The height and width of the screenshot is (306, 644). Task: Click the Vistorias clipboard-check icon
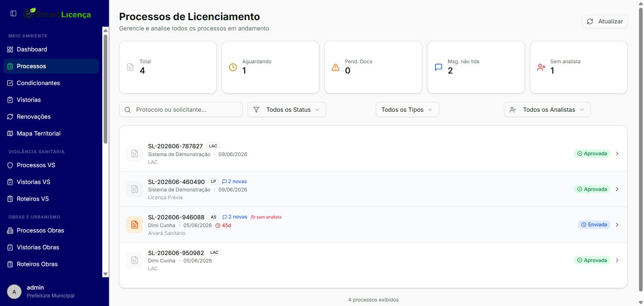click(x=10, y=100)
